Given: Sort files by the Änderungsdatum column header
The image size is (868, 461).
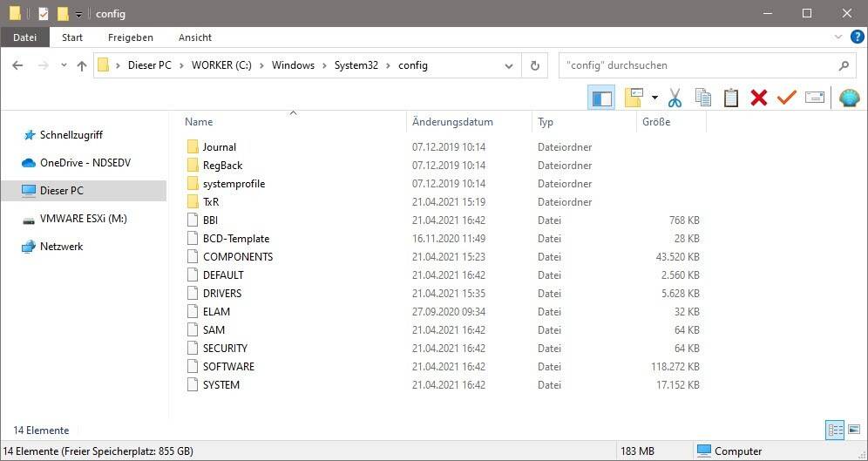Looking at the screenshot, I should click(452, 122).
